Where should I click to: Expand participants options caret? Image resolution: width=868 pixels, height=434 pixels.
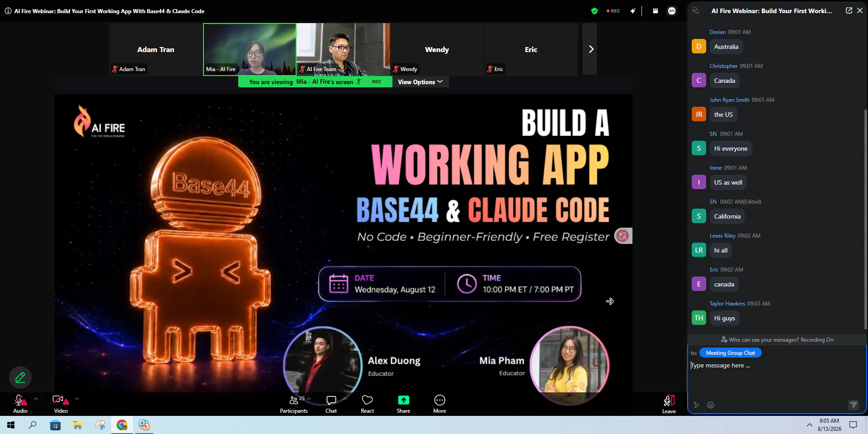[309, 399]
